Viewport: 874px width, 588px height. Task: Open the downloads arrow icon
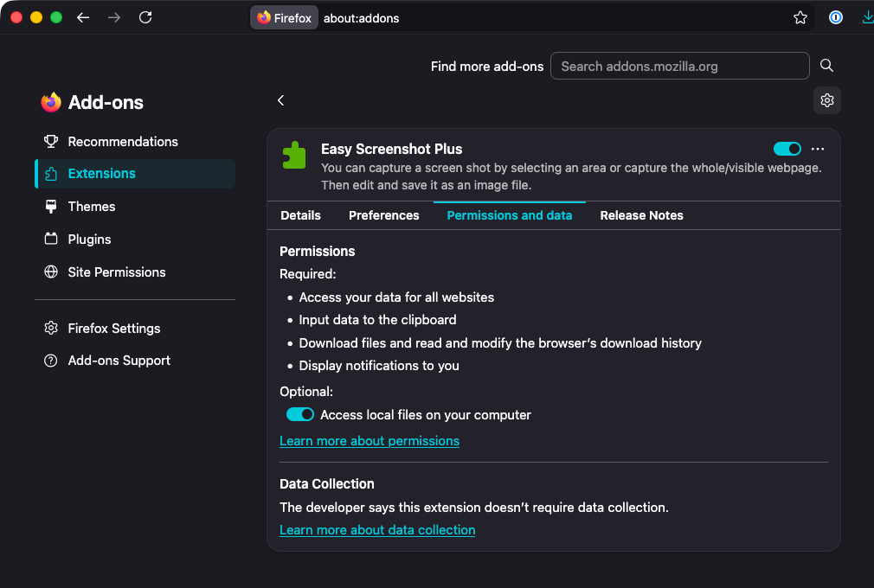(x=867, y=18)
